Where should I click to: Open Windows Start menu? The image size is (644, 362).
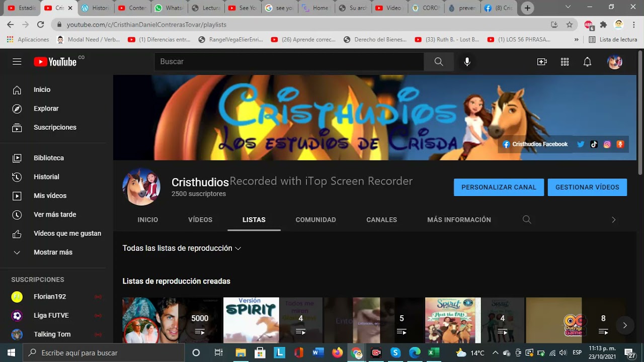11,353
